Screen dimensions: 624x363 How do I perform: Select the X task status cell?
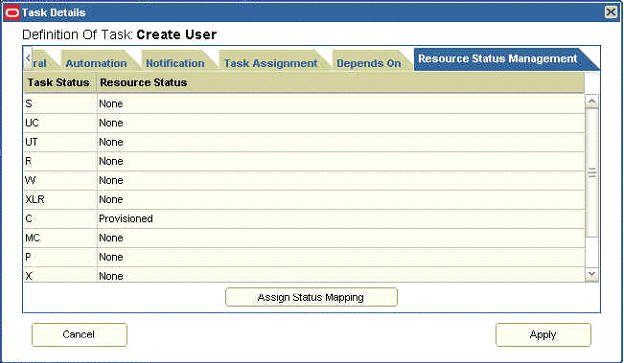tap(60, 275)
